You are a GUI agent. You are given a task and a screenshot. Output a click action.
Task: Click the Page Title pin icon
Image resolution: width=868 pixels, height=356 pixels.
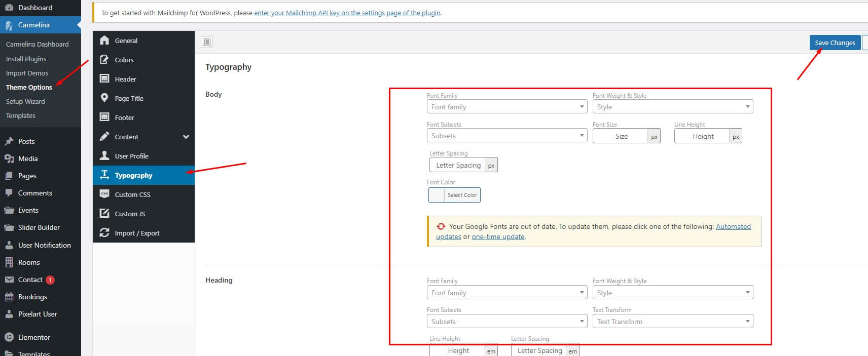click(104, 98)
